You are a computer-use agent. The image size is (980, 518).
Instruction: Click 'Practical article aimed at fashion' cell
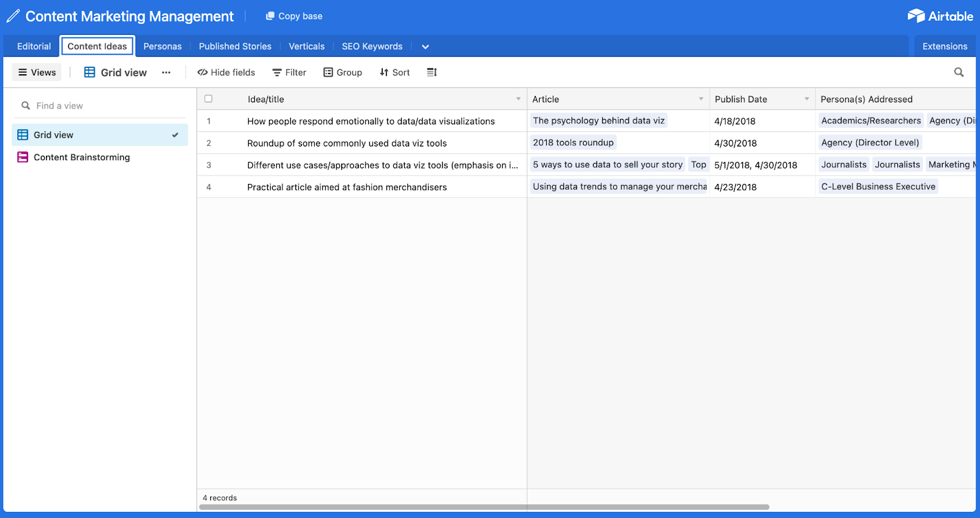pyautogui.click(x=347, y=187)
